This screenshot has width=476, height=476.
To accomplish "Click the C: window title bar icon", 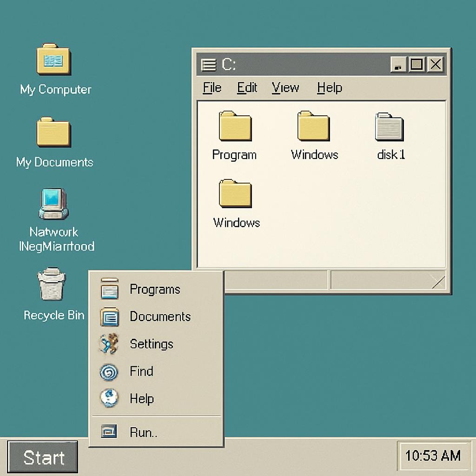I will point(209,65).
